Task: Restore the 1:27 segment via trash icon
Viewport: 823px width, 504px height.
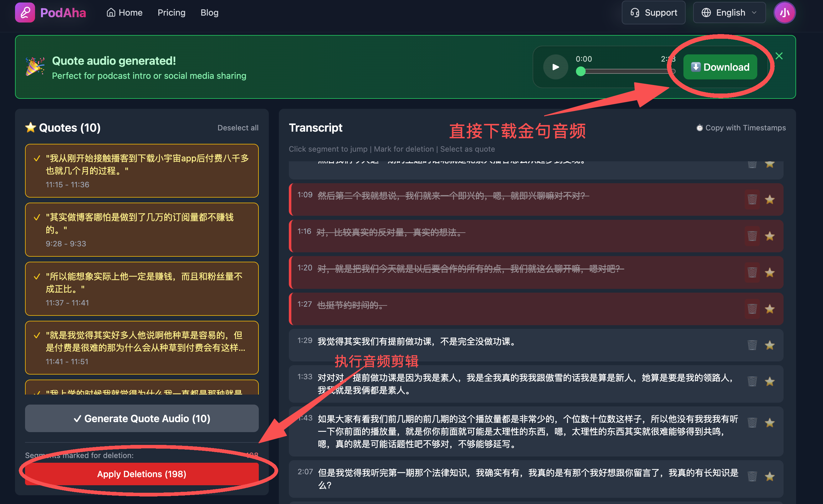Action: click(x=752, y=309)
